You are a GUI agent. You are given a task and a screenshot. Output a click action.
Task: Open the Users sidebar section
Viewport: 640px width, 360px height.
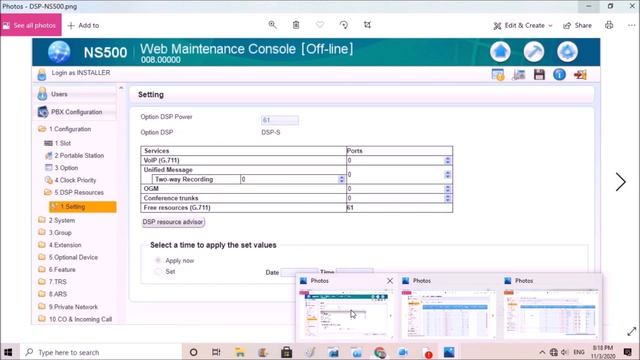76,94
